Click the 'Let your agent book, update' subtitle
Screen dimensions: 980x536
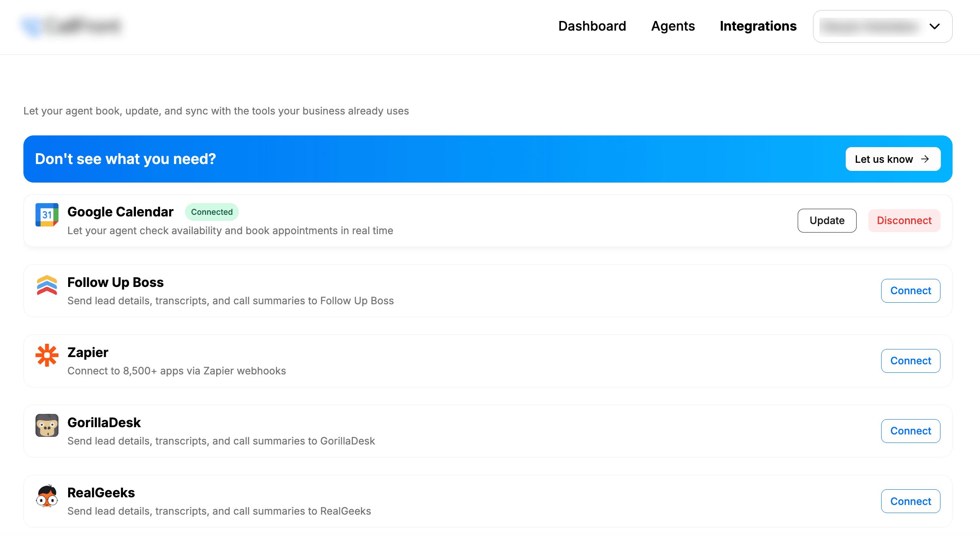(x=216, y=111)
